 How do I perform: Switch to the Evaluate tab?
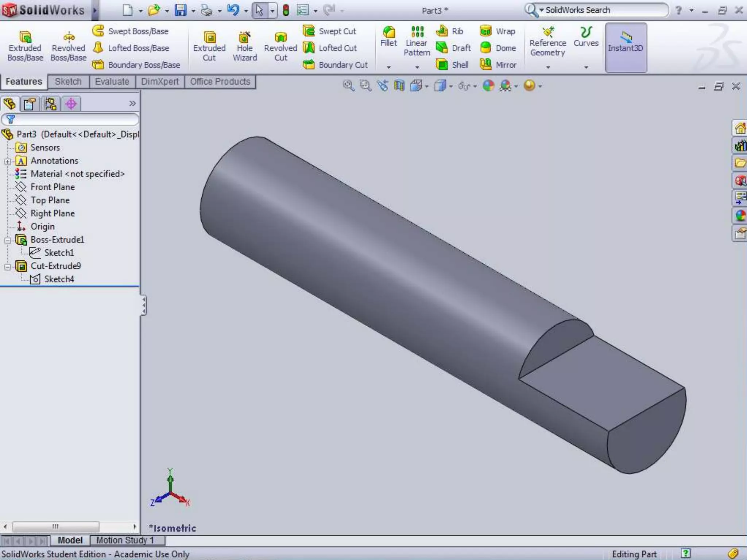(x=112, y=82)
